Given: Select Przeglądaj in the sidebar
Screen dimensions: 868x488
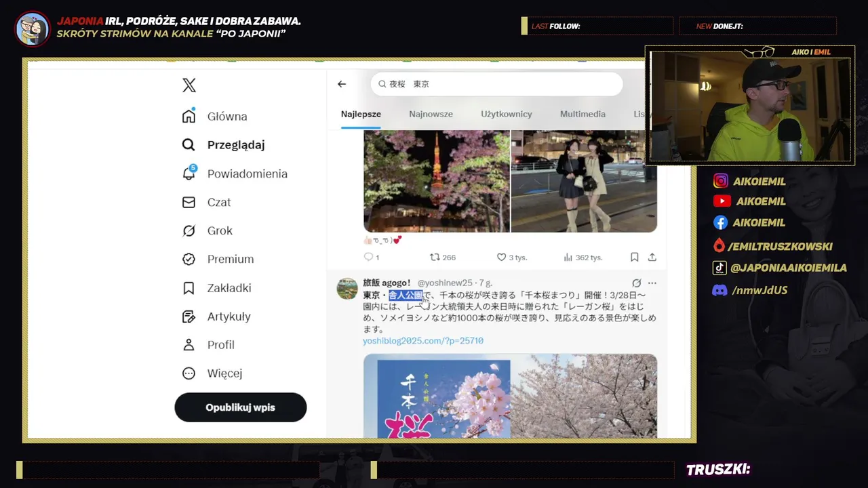Looking at the screenshot, I should [x=223, y=145].
